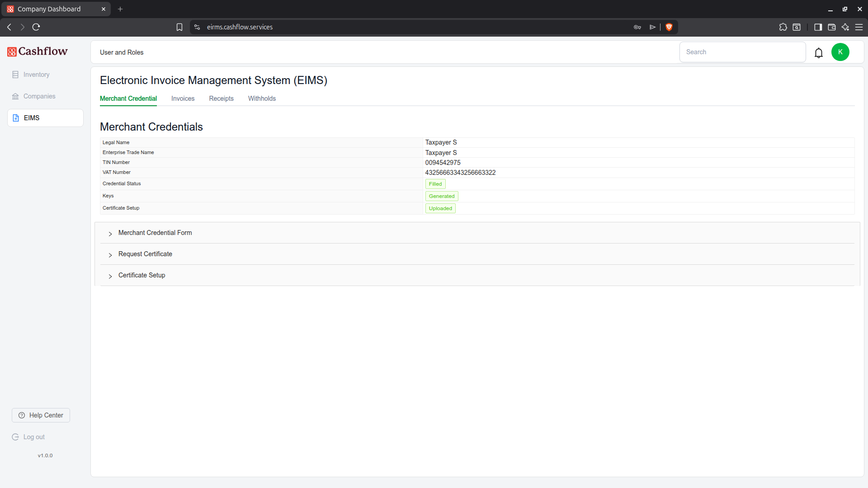This screenshot has height=488, width=868.
Task: Click the address bar URL
Action: pos(240,27)
